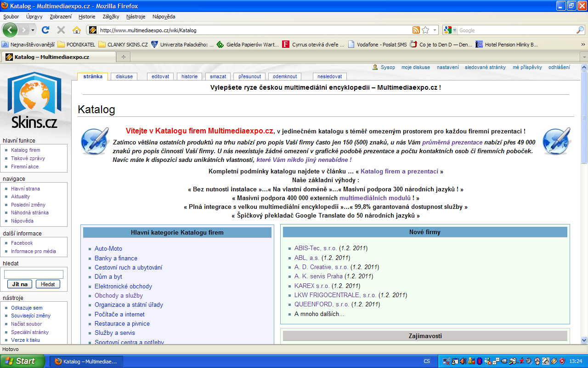Open the Banky a finance category link
Image resolution: width=588 pixels, height=368 pixels.
(x=116, y=258)
